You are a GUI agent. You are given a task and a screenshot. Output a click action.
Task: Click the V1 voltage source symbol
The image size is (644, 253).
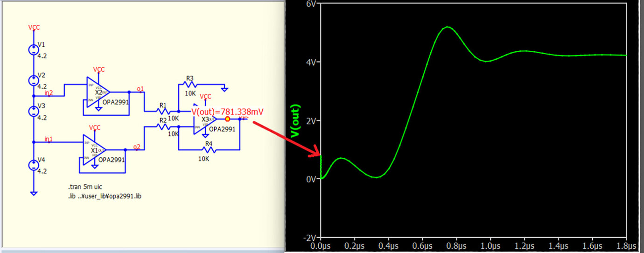pyautogui.click(x=34, y=49)
